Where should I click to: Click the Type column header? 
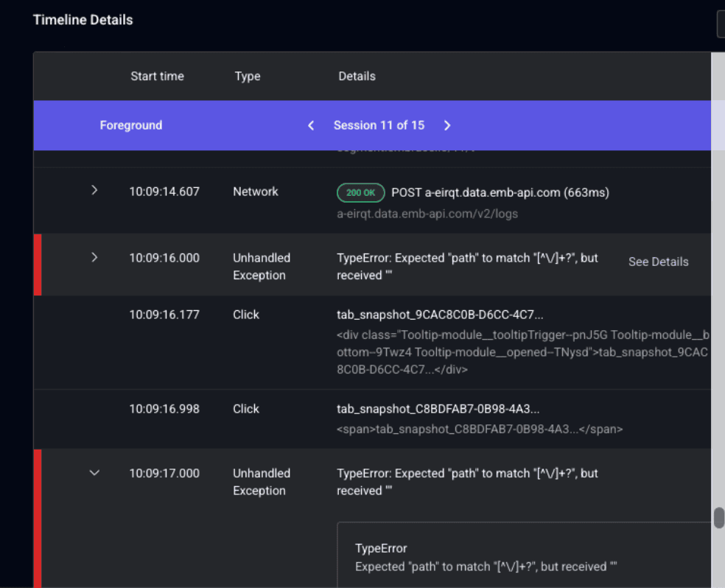pos(247,76)
